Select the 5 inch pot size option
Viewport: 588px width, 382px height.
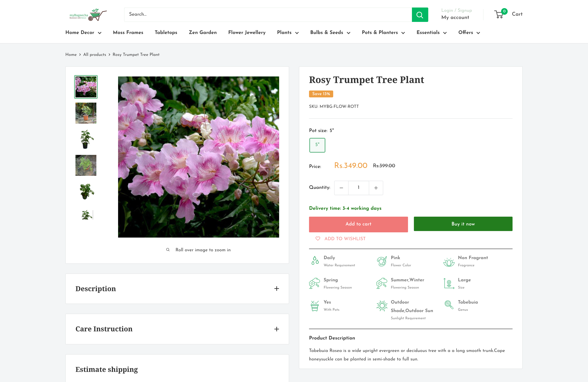click(317, 145)
